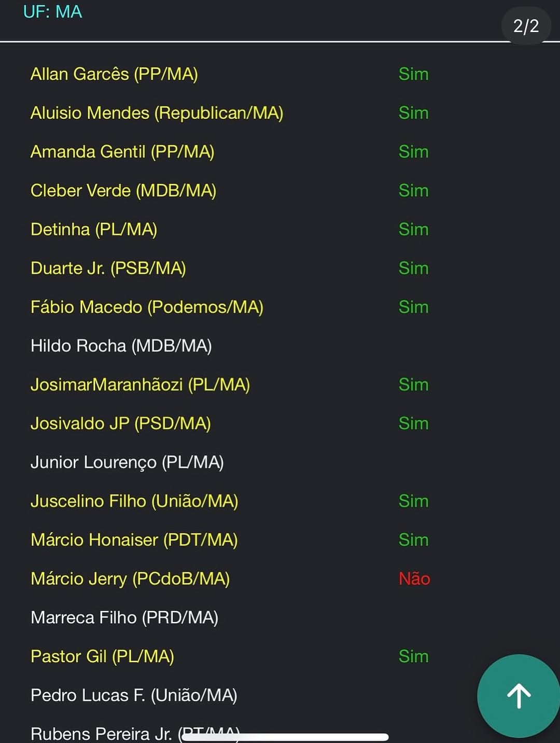The image size is (560, 743).
Task: Open Marreca Filho (PRD/MA) entry
Action: (x=124, y=618)
